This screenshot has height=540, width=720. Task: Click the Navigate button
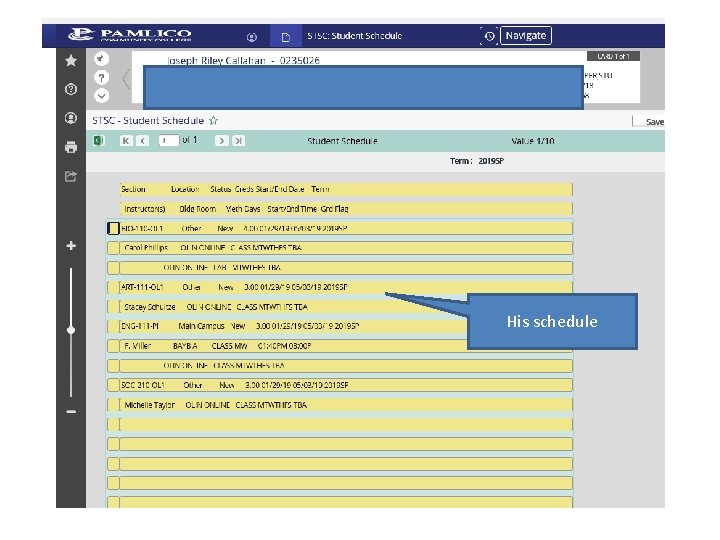[526, 35]
